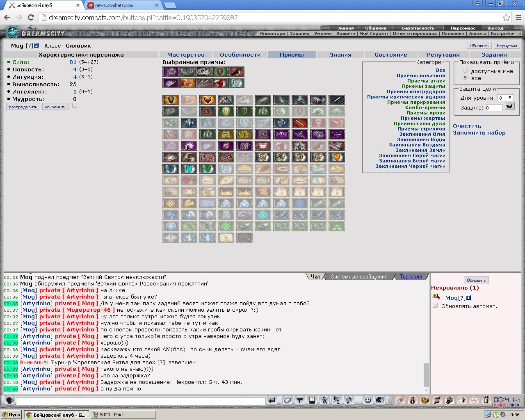
Task: Select the golden shield on green skill icon
Action: (226, 111)
